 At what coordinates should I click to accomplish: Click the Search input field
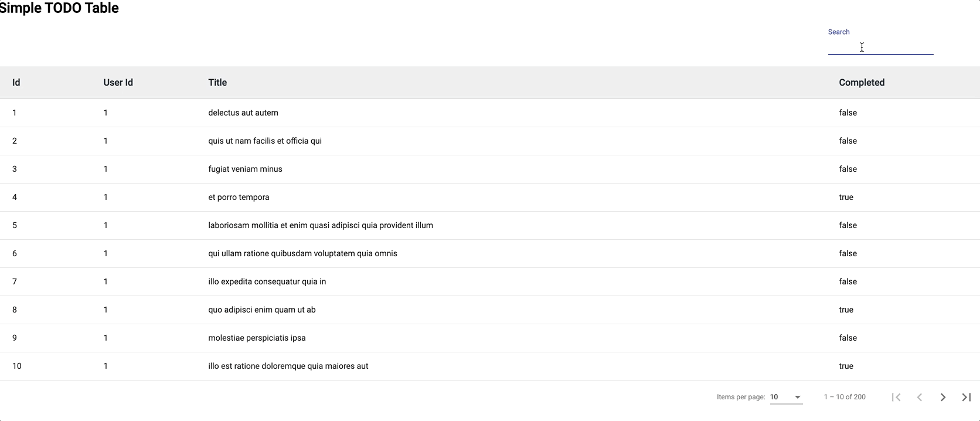[880, 47]
